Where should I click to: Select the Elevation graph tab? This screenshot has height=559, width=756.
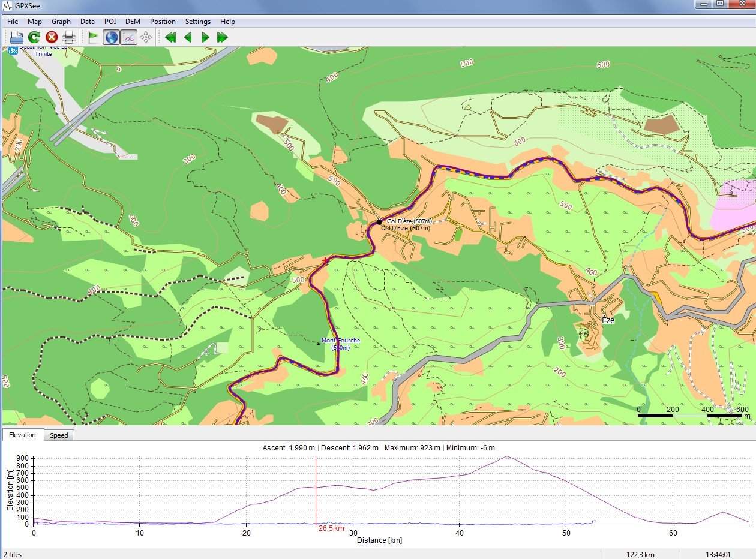click(x=23, y=435)
